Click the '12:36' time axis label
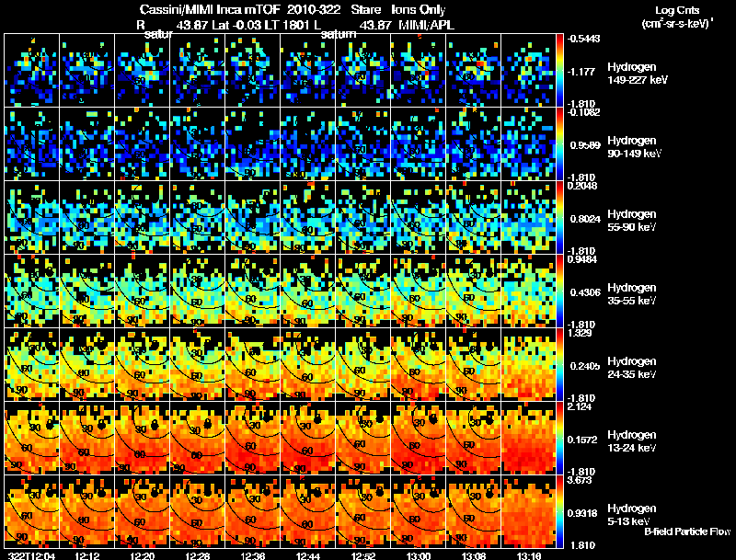Image resolution: width=736 pixels, height=560 pixels. [x=252, y=555]
